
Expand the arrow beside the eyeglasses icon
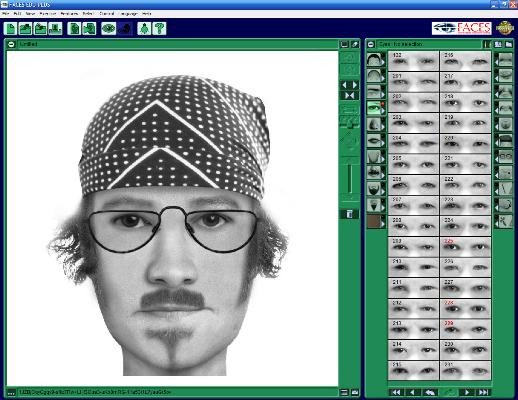pos(496,159)
